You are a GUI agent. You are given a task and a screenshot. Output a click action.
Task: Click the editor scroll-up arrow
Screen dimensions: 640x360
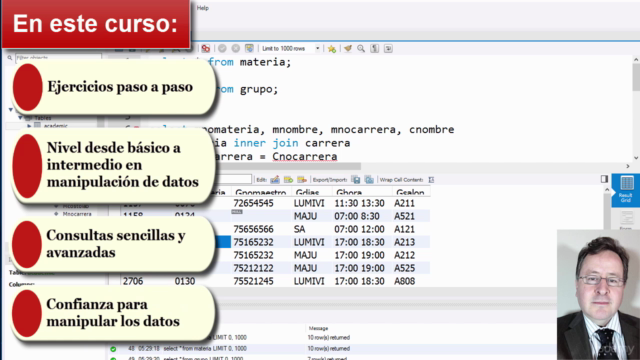click(636, 60)
